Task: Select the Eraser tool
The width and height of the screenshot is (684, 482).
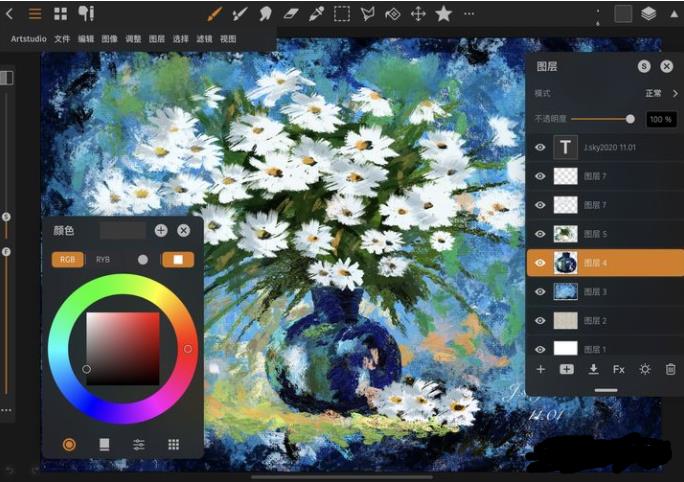Action: (291, 14)
